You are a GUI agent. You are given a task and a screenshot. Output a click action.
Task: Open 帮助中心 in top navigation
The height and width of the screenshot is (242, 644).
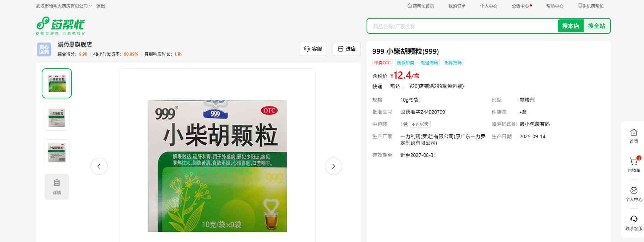(x=555, y=6)
